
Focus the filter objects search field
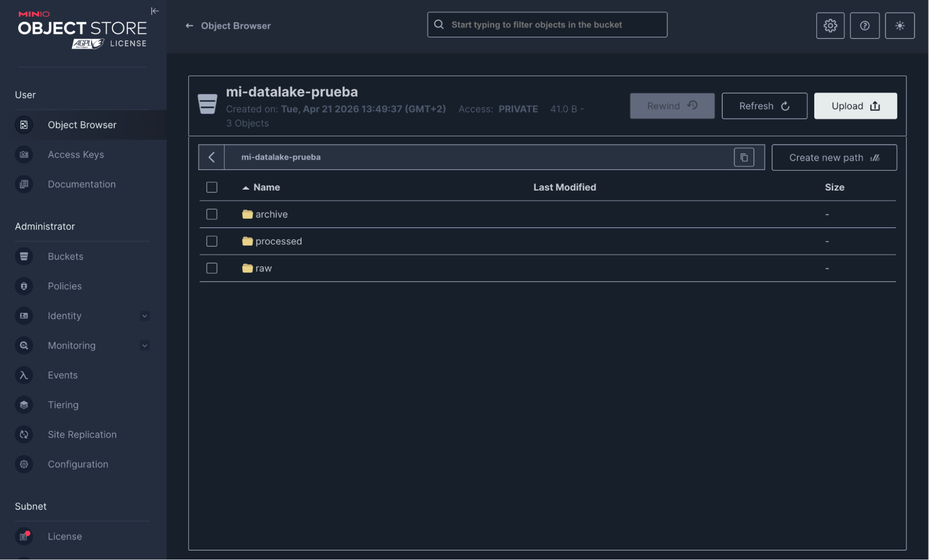pos(547,25)
